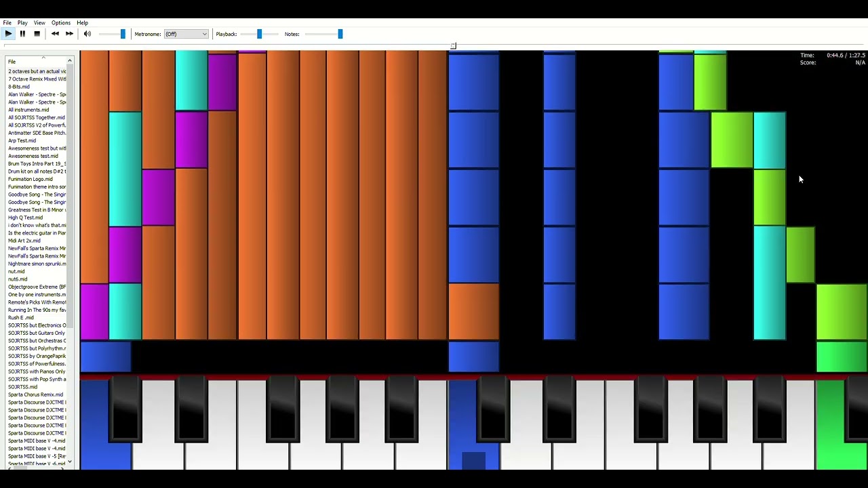
Task: Click the file list scroll down arrow
Action: click(x=70, y=462)
